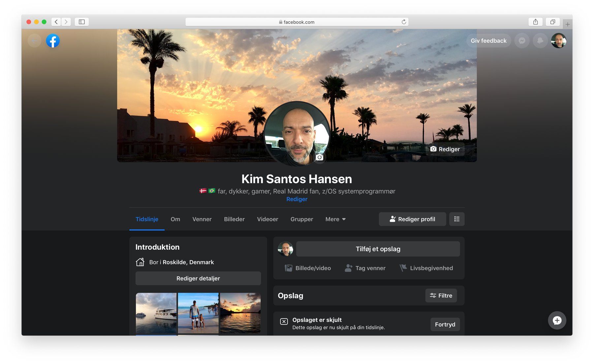The width and height of the screenshot is (594, 364).
Task: Expand the Mere dropdown
Action: point(335,219)
